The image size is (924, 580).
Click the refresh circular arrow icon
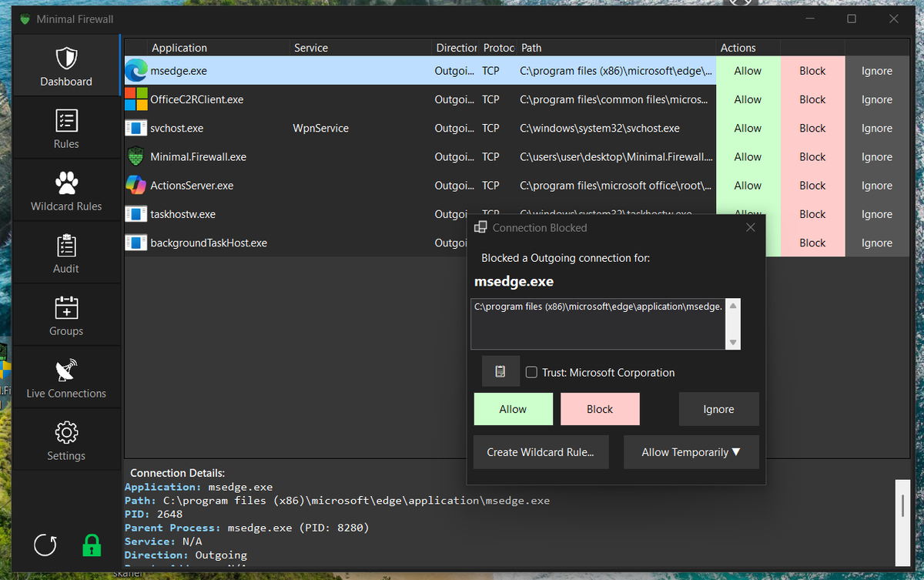point(45,545)
